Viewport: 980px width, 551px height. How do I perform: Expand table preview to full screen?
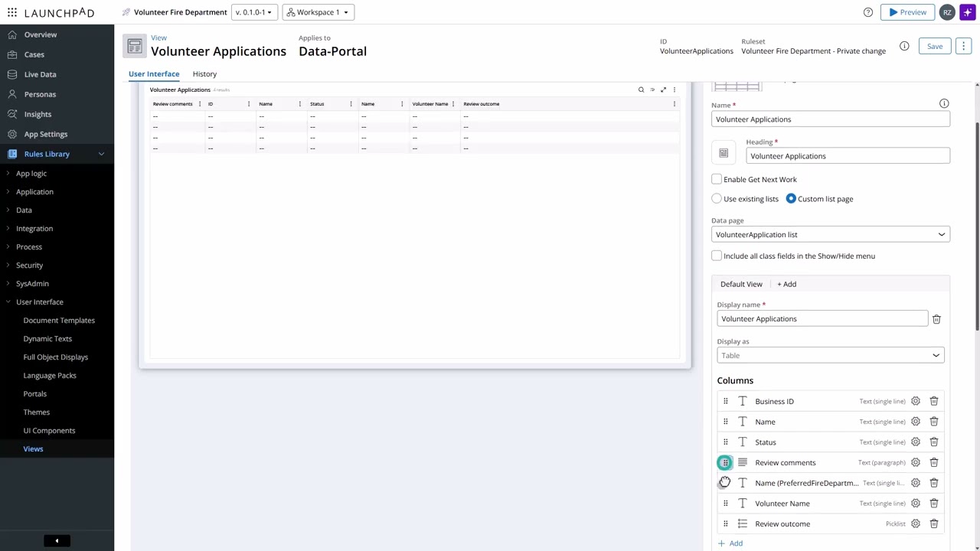663,90
